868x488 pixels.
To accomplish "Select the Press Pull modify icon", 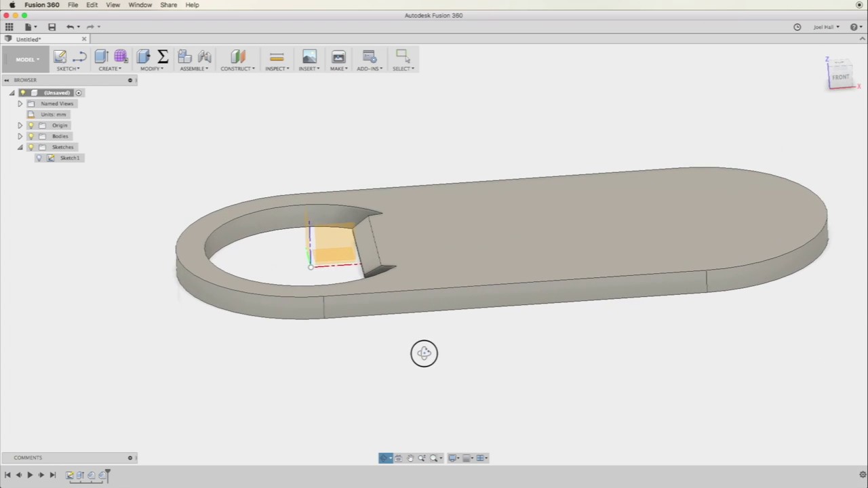I will coord(143,57).
